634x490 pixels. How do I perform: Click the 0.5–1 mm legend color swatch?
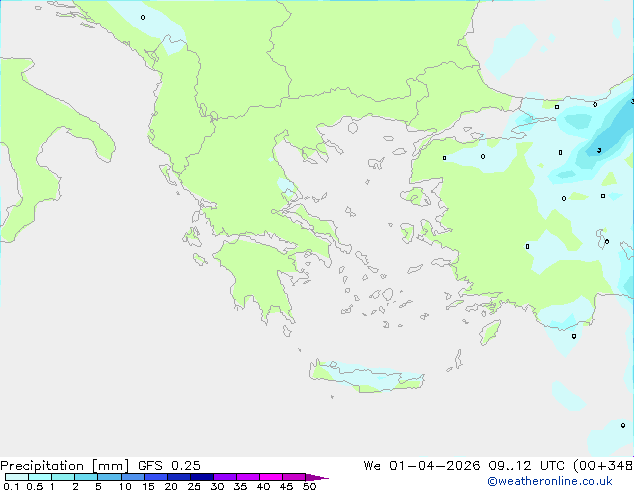(40, 477)
